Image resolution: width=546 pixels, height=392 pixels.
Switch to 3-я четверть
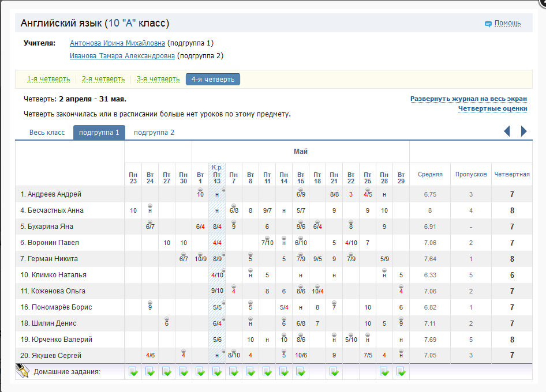(158, 80)
